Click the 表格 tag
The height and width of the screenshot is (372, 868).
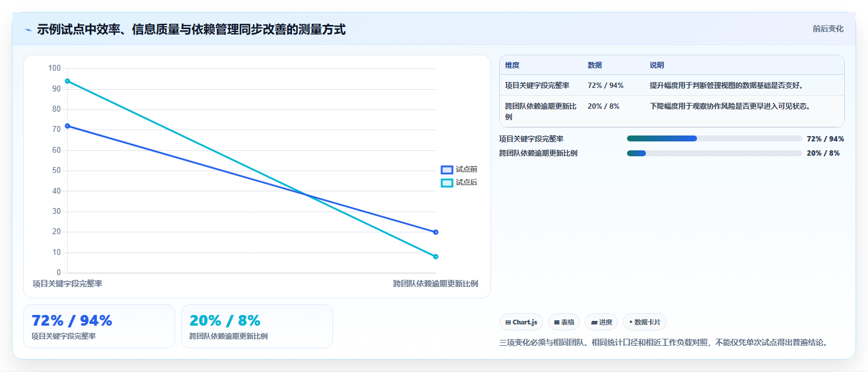[x=564, y=322]
